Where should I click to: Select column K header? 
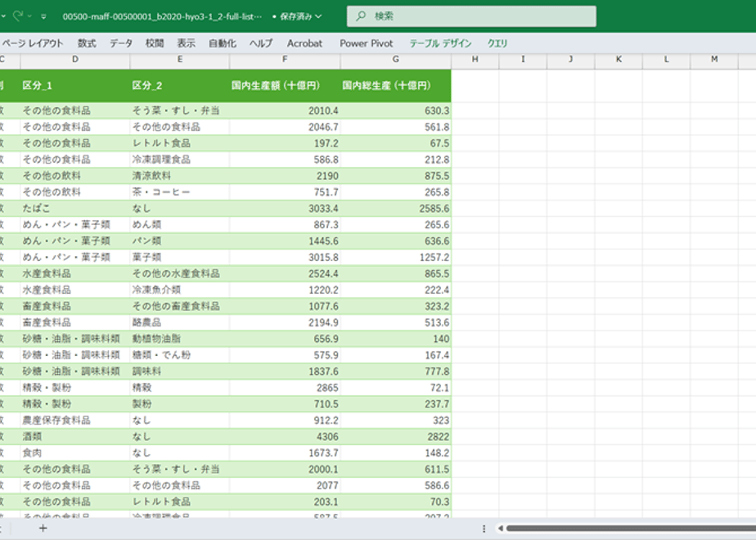point(619,59)
